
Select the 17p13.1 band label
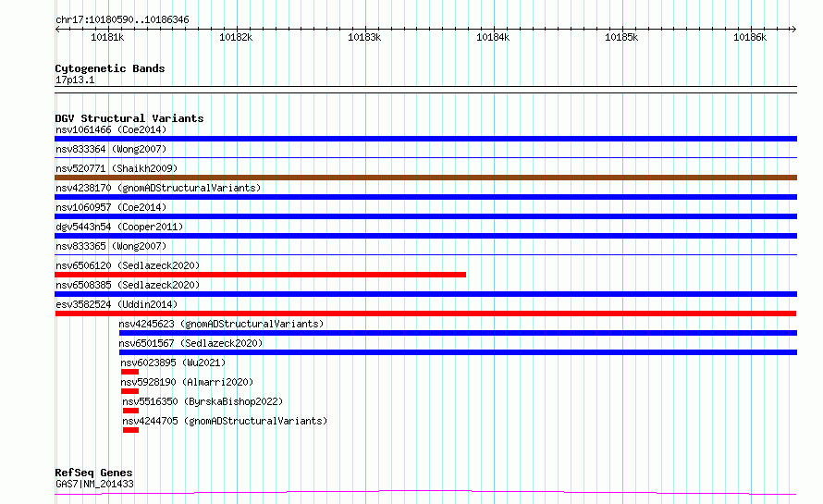tap(75, 80)
